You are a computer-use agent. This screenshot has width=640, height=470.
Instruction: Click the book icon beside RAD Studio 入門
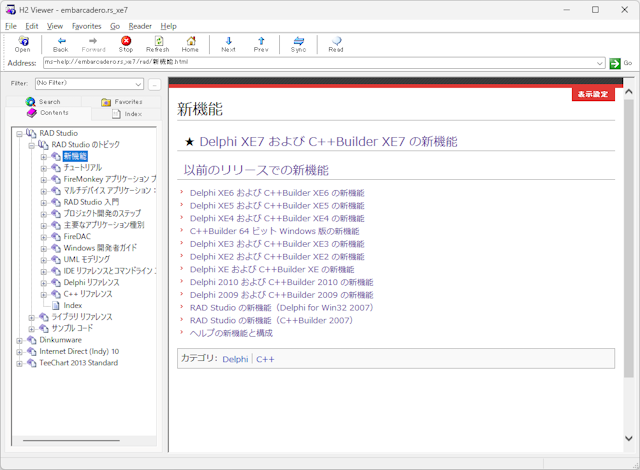pos(56,202)
